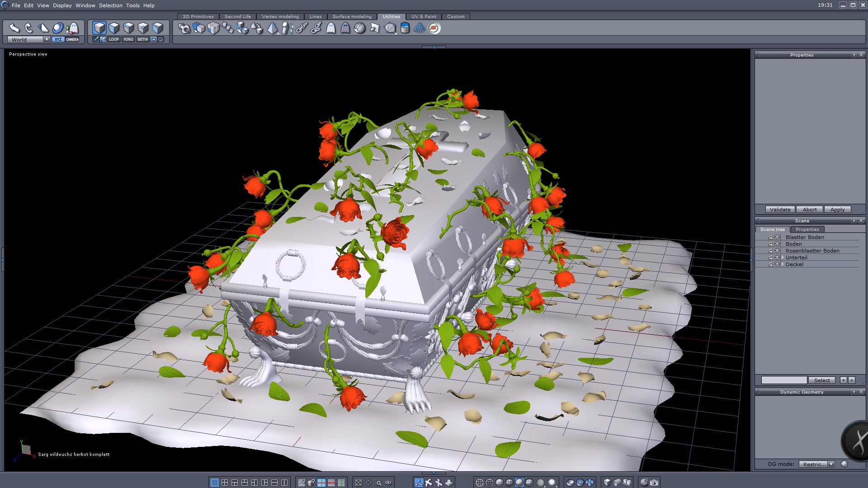Switch to the Surface modeling tab
868x488 pixels.
pyautogui.click(x=352, y=16)
